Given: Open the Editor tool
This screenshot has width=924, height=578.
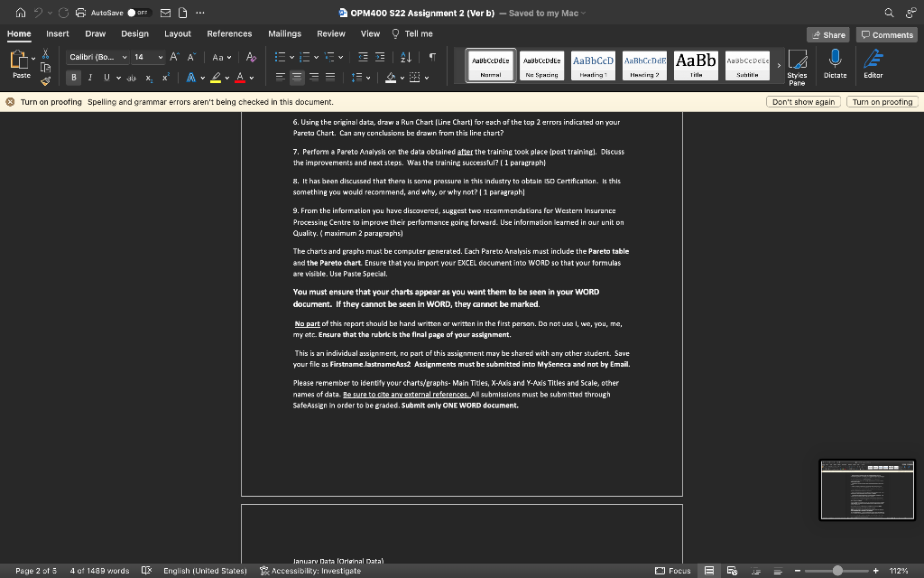Looking at the screenshot, I should click(873, 64).
